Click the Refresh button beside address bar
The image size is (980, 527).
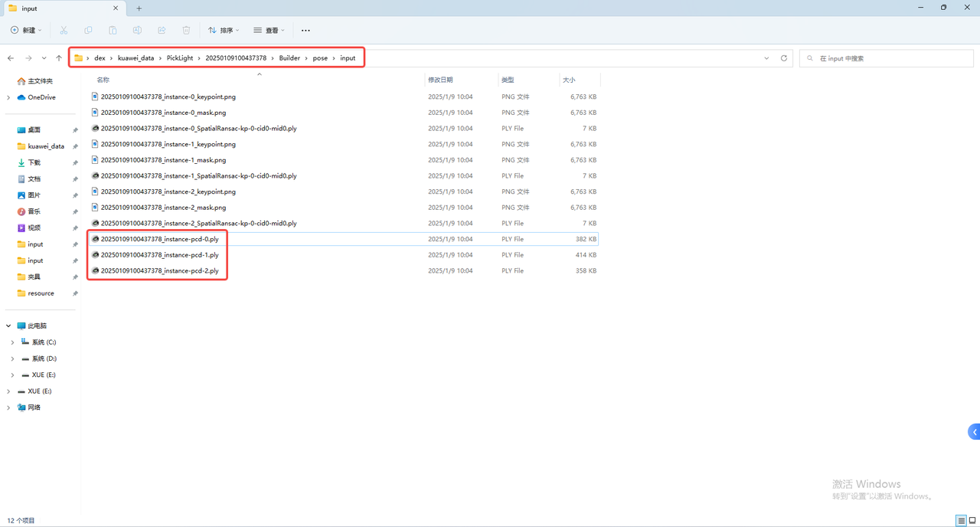point(783,58)
